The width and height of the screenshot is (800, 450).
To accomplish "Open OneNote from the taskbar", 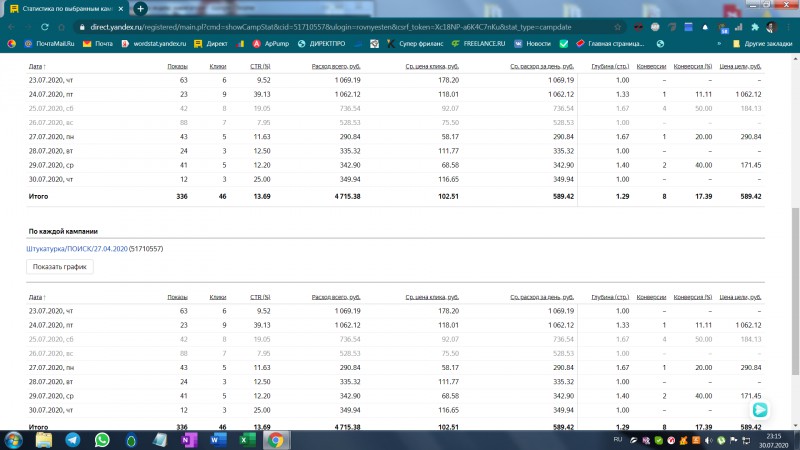I will (189, 440).
